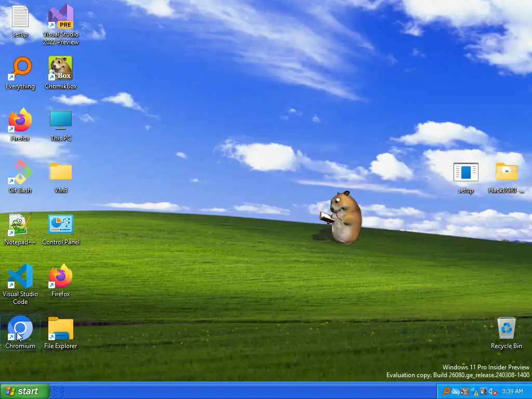Open File Explorer shortcut

(x=60, y=332)
